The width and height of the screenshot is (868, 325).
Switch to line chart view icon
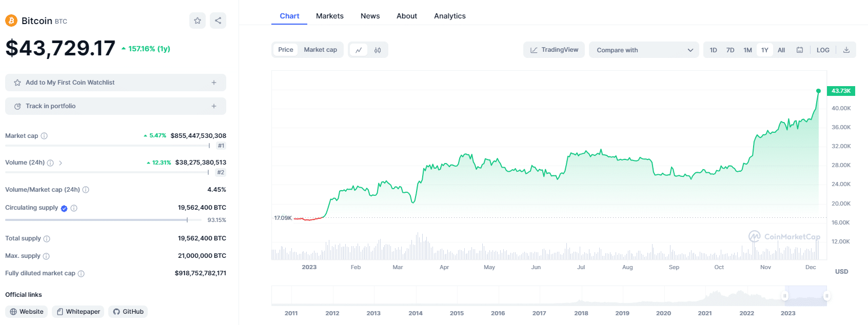coord(359,50)
